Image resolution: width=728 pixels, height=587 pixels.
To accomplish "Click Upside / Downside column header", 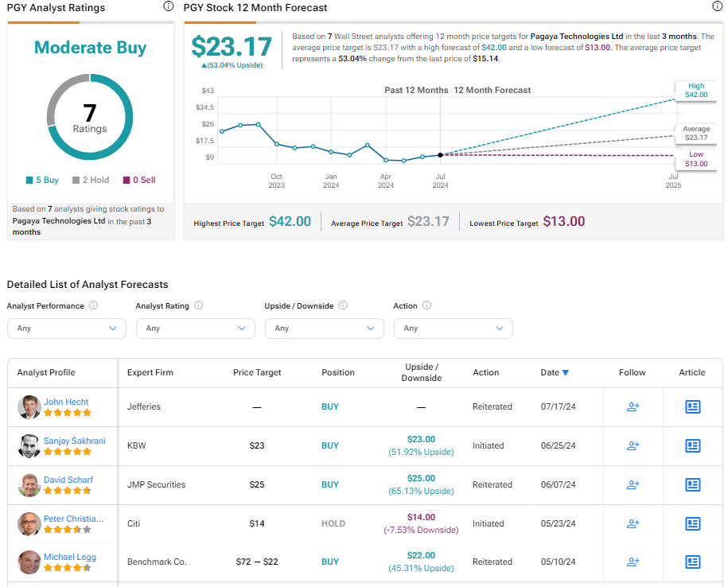I will click(x=422, y=372).
